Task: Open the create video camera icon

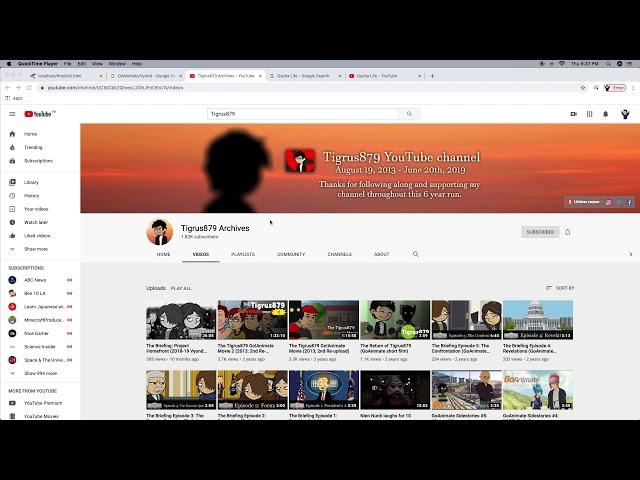Action: pyautogui.click(x=573, y=114)
